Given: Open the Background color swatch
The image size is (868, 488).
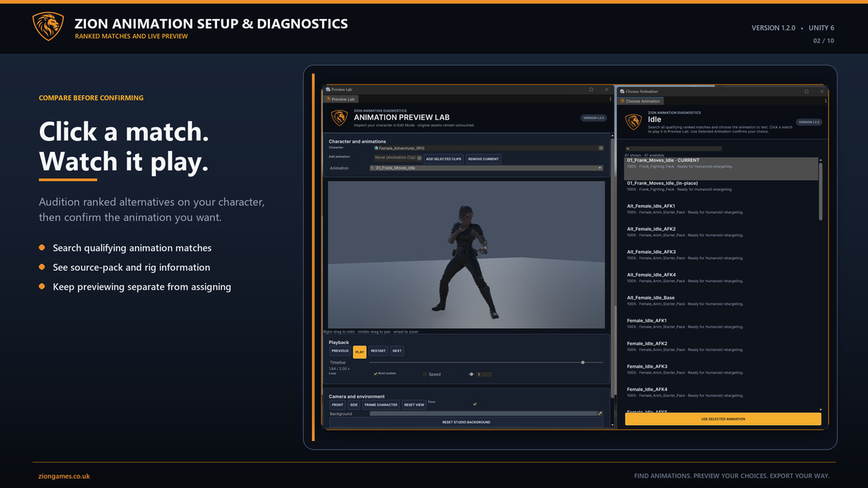Looking at the screenshot, I should (482, 414).
